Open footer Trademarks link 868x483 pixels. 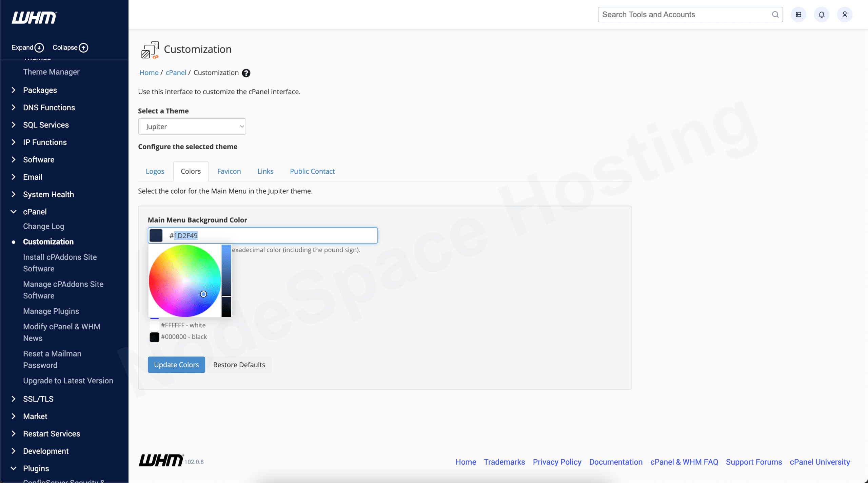click(x=504, y=462)
